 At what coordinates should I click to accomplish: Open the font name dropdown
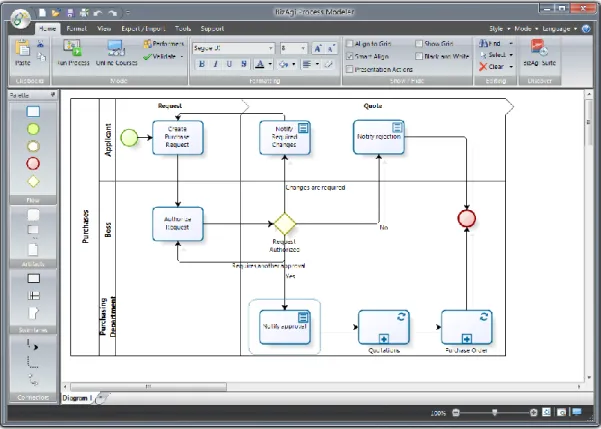point(271,48)
